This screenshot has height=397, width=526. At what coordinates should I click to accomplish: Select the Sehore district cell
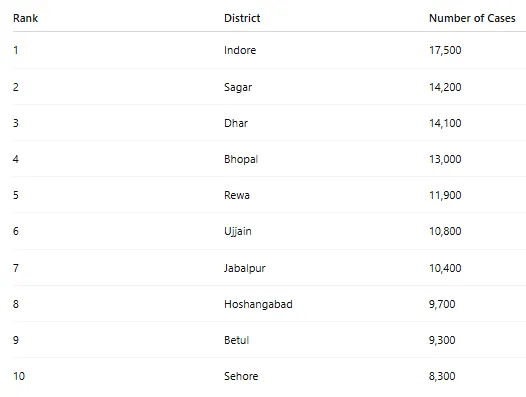pos(241,376)
